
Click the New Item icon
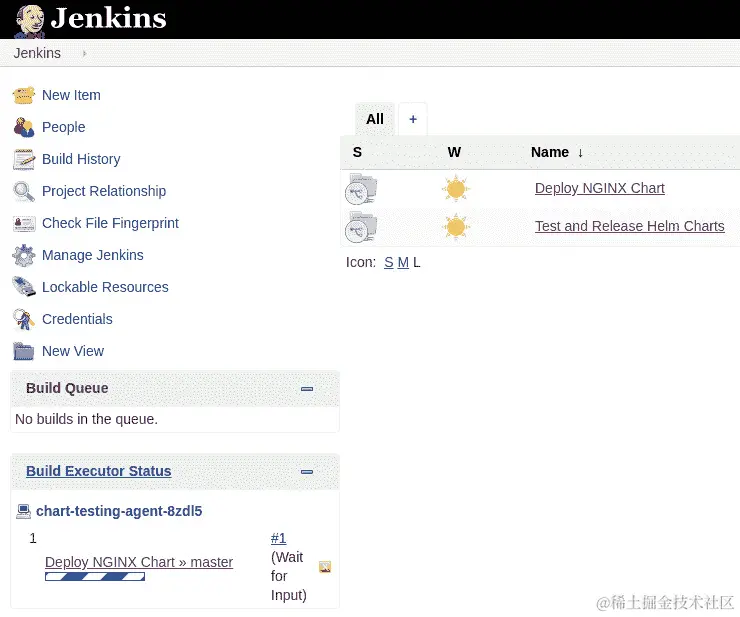24,95
